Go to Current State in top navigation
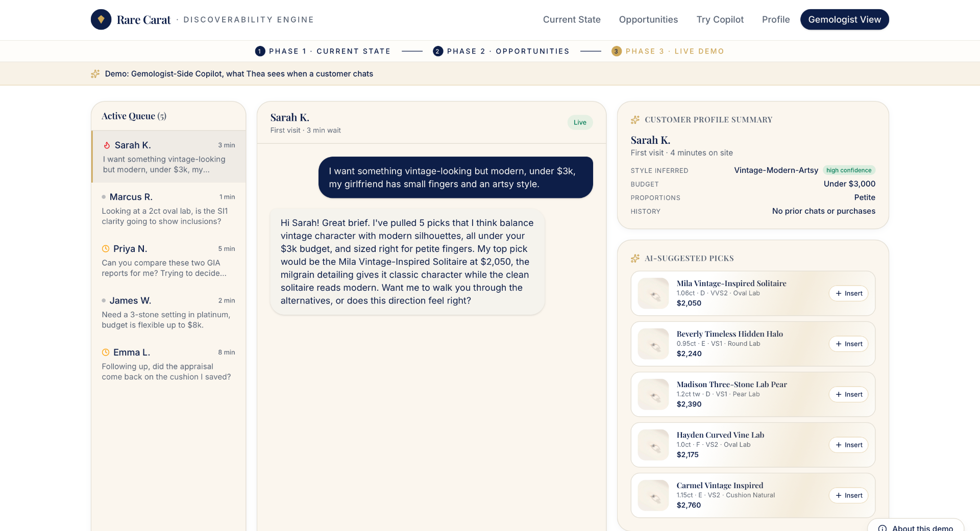The width and height of the screenshot is (980, 531). (572, 19)
